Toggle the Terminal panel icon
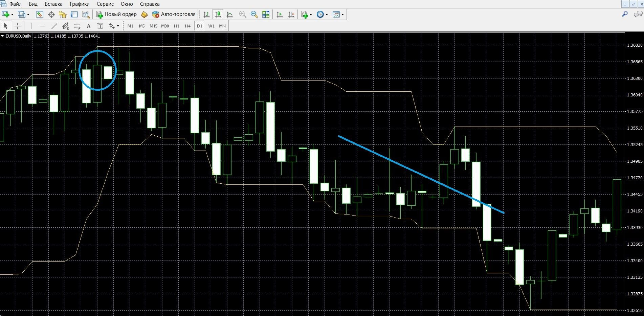This screenshot has width=644, height=316. 74,14
